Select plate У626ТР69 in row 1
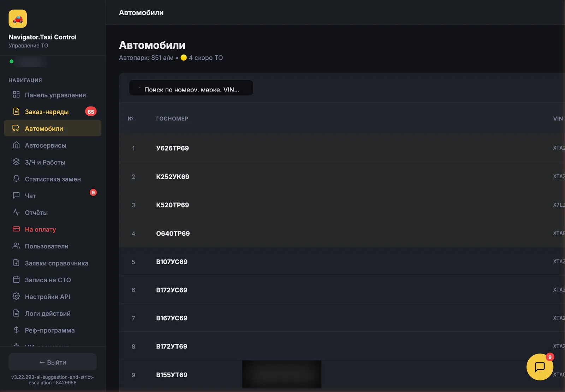Screen dimensions: 565x392 [x=172, y=148]
